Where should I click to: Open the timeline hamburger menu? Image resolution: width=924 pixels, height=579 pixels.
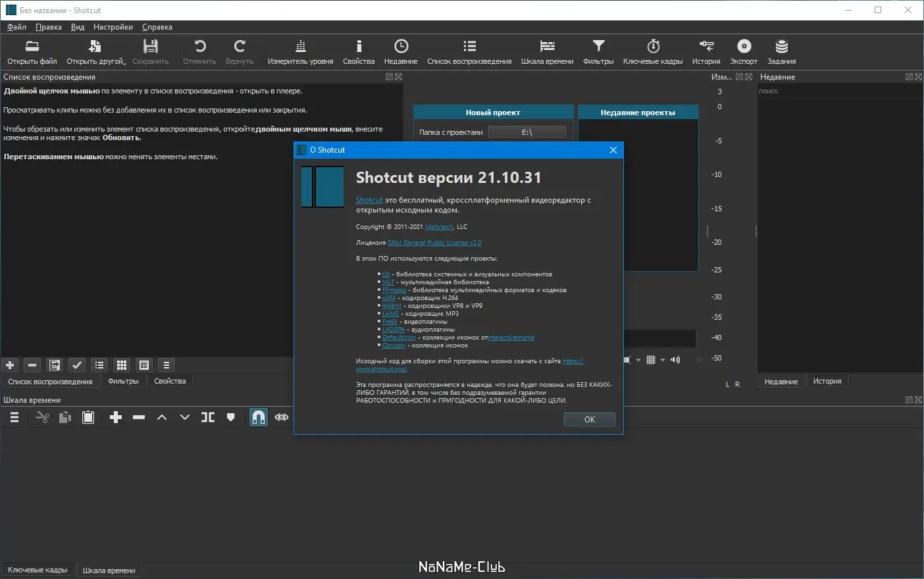pos(14,417)
